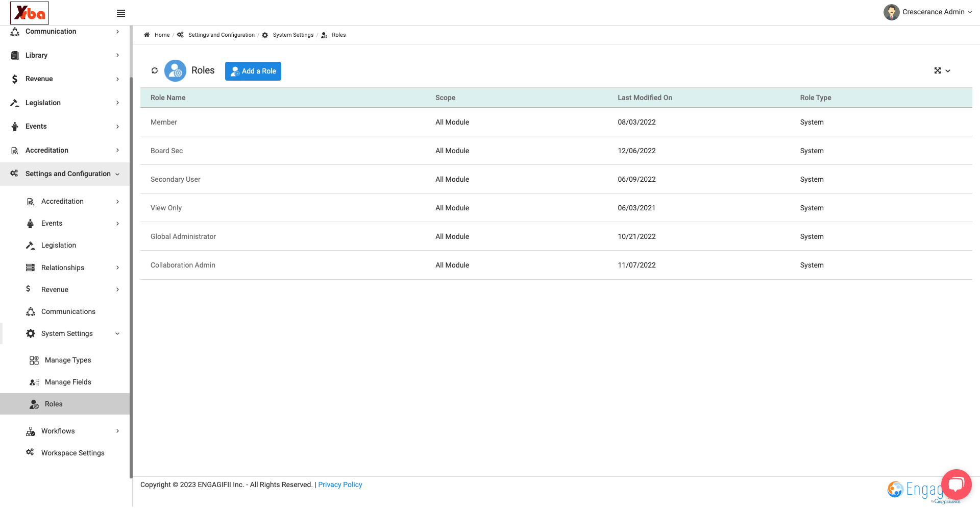Click the Communication sidebar icon
The width and height of the screenshot is (980, 508).
(15, 32)
